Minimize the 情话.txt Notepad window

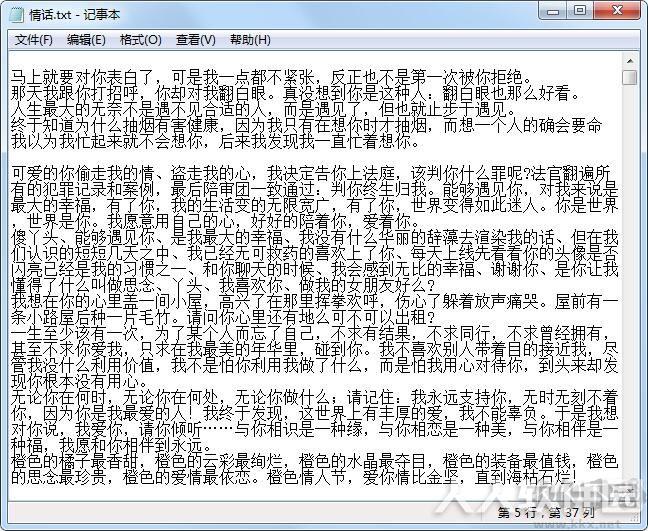[553, 11]
